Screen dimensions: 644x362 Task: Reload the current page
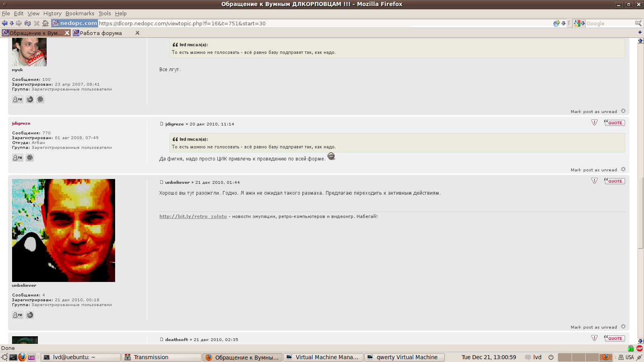(27, 23)
